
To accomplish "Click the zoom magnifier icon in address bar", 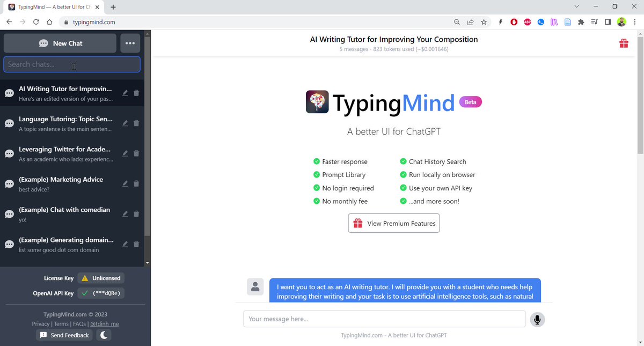I will (x=457, y=22).
